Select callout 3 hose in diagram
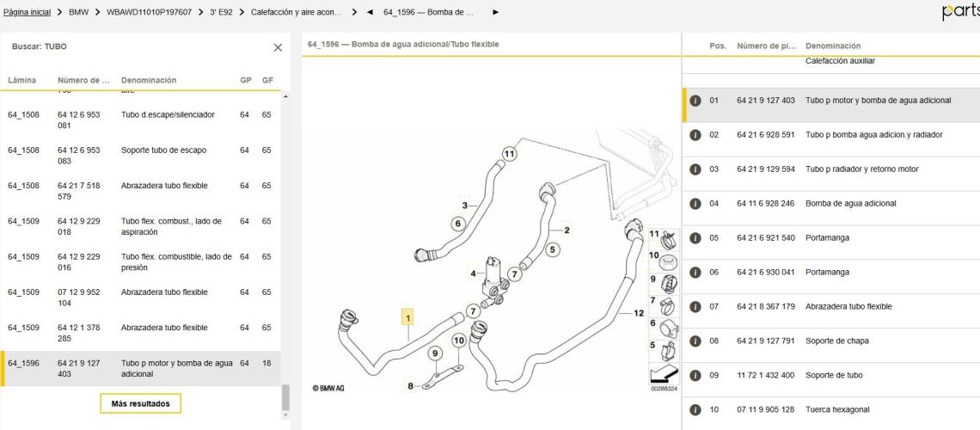 coord(464,205)
